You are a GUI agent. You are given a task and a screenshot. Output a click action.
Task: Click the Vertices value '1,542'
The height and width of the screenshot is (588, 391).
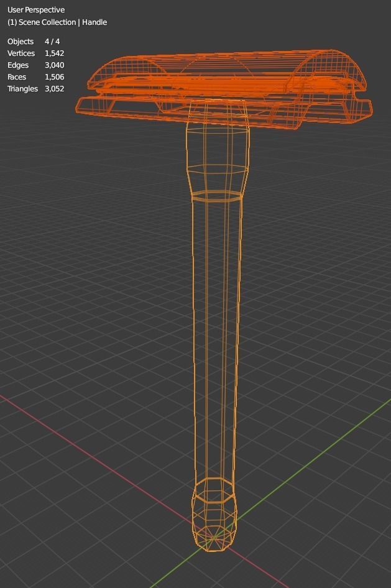(x=54, y=53)
